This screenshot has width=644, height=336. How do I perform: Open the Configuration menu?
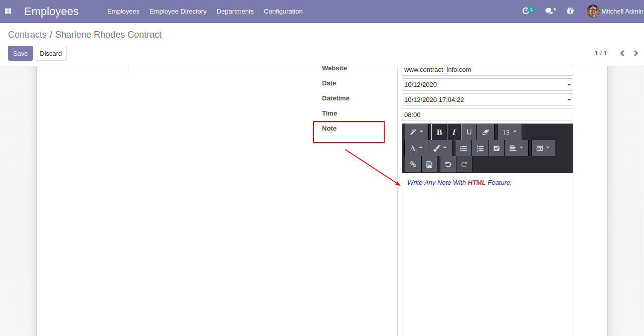coord(283,11)
